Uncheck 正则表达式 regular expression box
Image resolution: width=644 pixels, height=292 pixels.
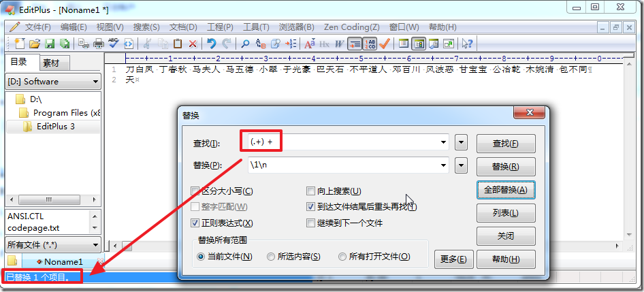(195, 223)
